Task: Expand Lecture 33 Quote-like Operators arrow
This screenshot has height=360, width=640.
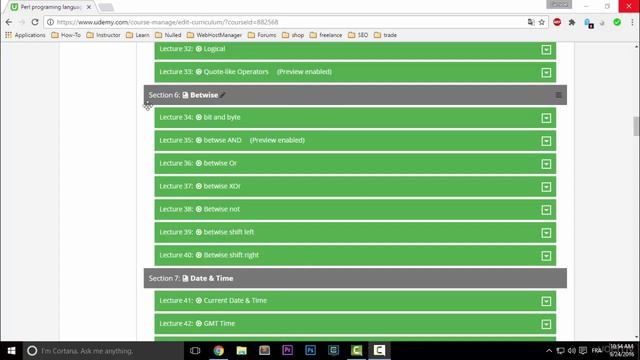Action: coord(546,73)
